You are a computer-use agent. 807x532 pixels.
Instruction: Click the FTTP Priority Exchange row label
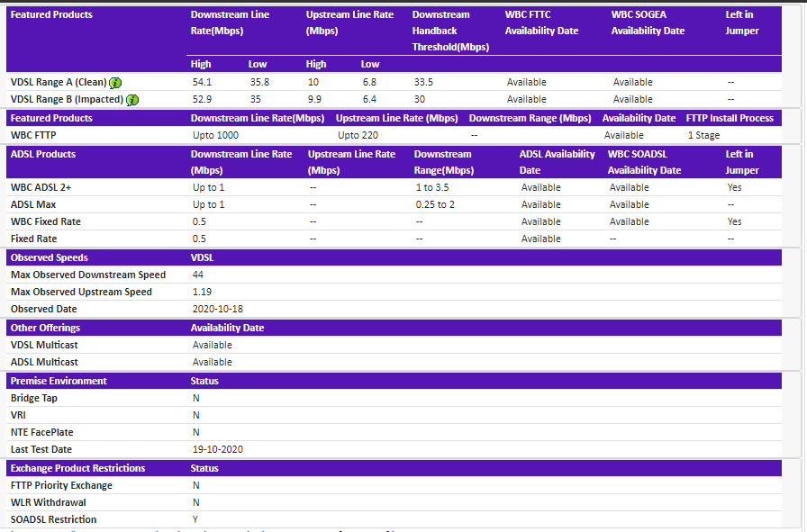(x=61, y=485)
